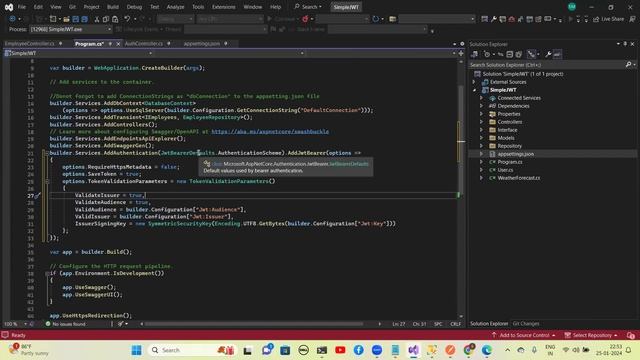This screenshot has width=640, height=360.
Task: Switch to the Git Changes tab
Action: point(526,324)
